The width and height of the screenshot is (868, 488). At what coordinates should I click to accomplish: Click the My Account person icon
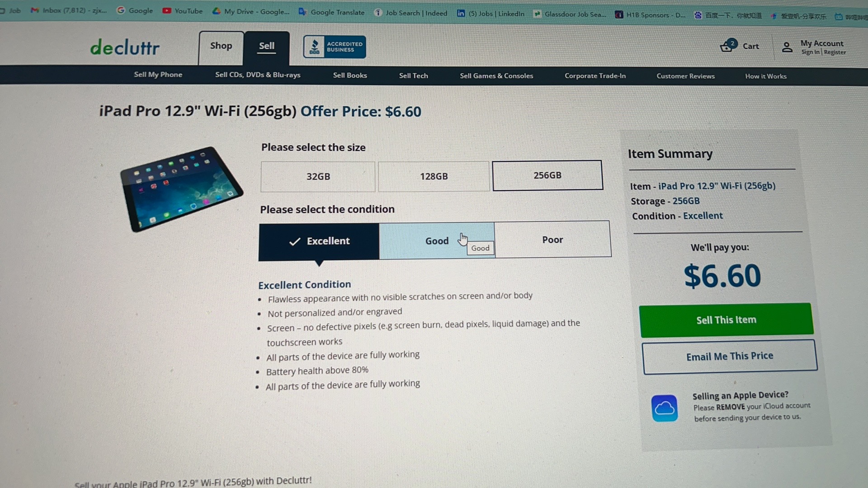pos(787,47)
